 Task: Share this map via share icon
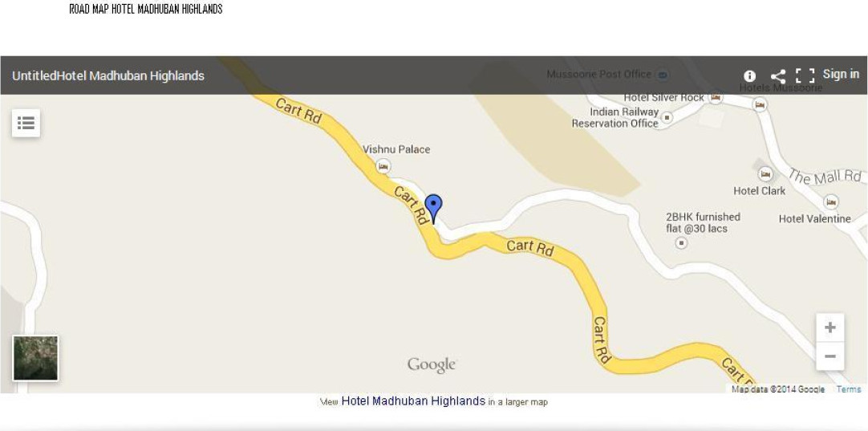point(778,76)
